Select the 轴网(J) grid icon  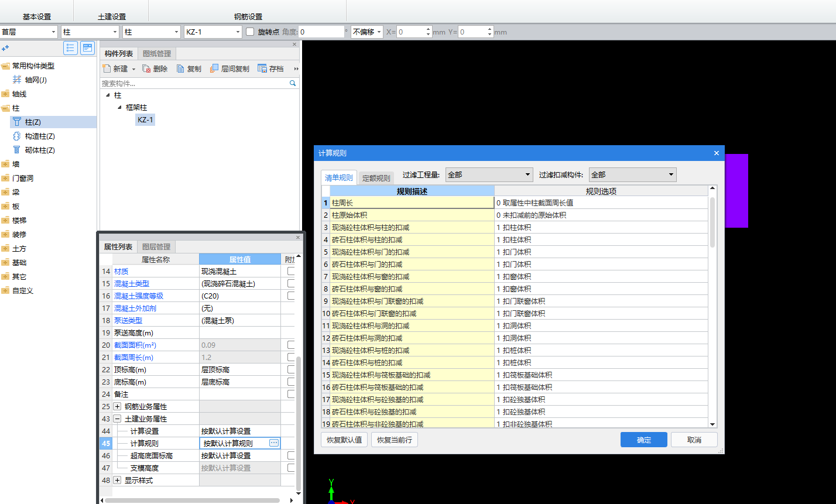[x=17, y=80]
